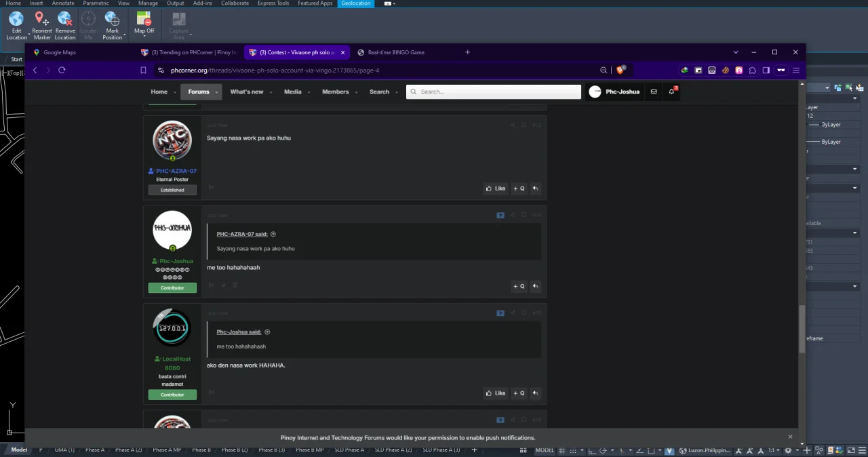Click Edit Location in AutoCAD ribbon
Viewport: 868px width, 457px height.
tap(16, 26)
